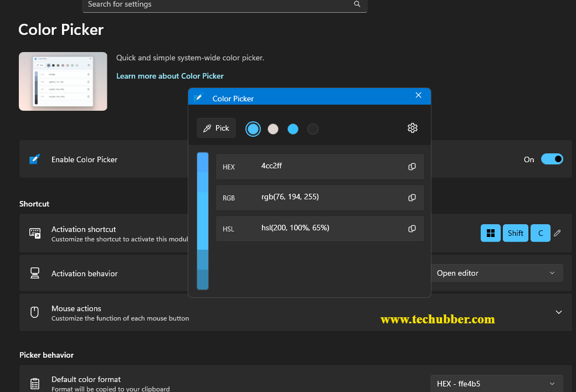Edit activation shortcut with pencil icon

[557, 233]
